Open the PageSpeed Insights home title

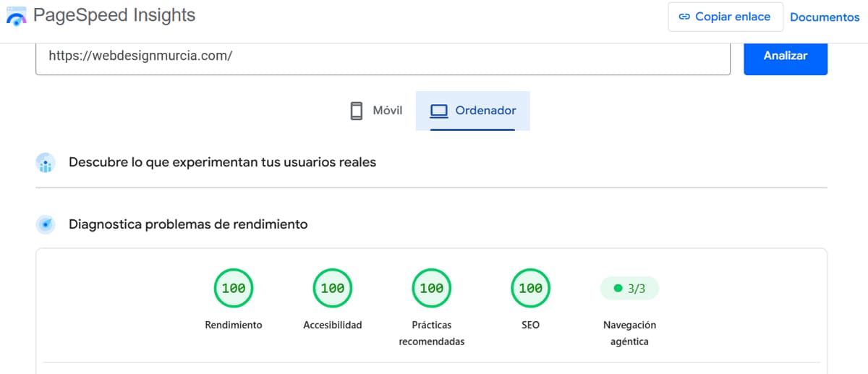click(114, 16)
